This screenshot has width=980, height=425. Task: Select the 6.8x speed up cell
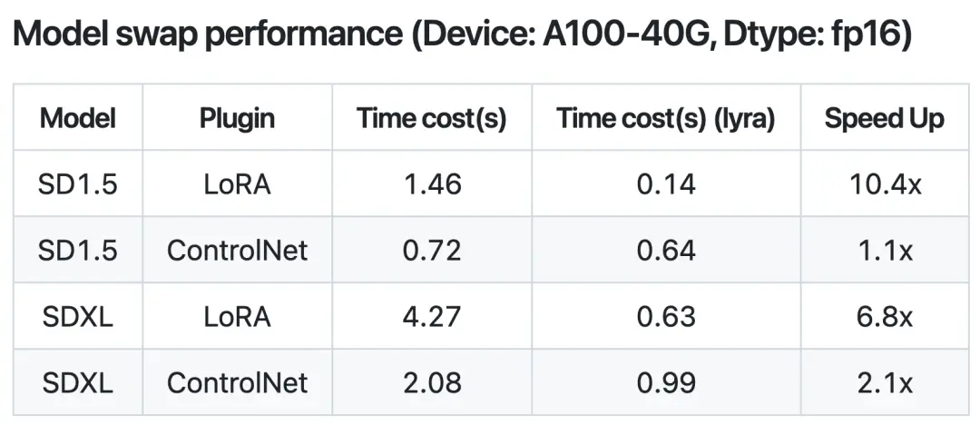[884, 316]
